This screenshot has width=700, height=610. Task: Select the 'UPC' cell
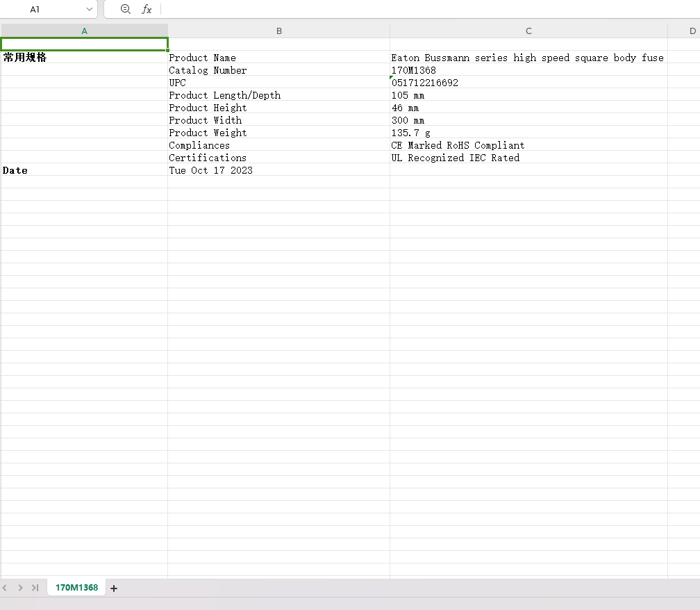pos(278,83)
